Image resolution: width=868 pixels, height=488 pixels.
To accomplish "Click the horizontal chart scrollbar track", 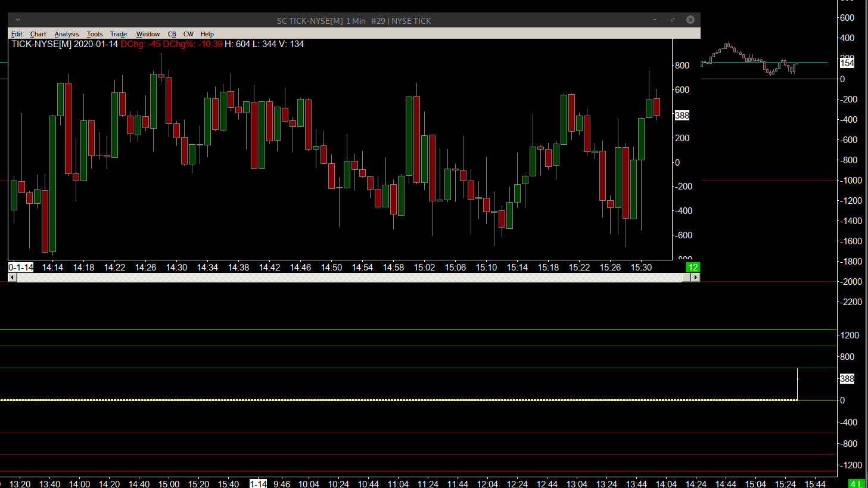I will point(349,278).
